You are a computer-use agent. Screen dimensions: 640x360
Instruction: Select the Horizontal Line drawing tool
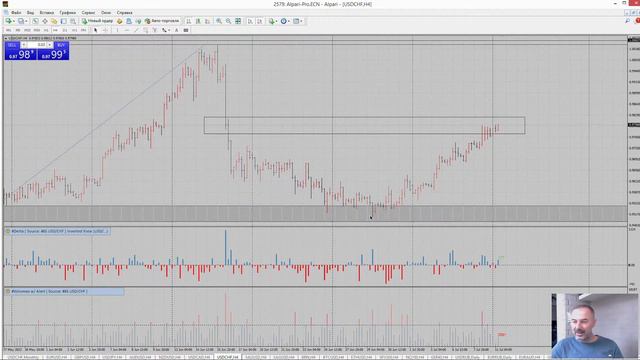pos(127,30)
